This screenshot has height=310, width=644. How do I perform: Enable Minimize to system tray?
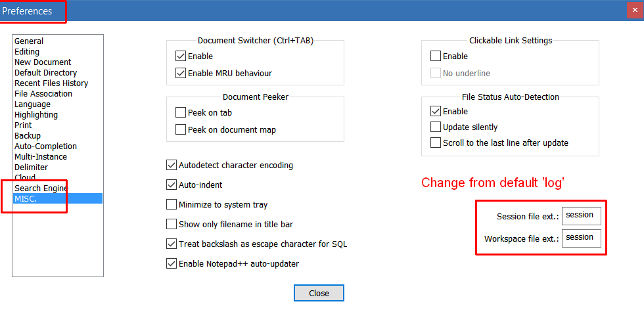pyautogui.click(x=172, y=205)
